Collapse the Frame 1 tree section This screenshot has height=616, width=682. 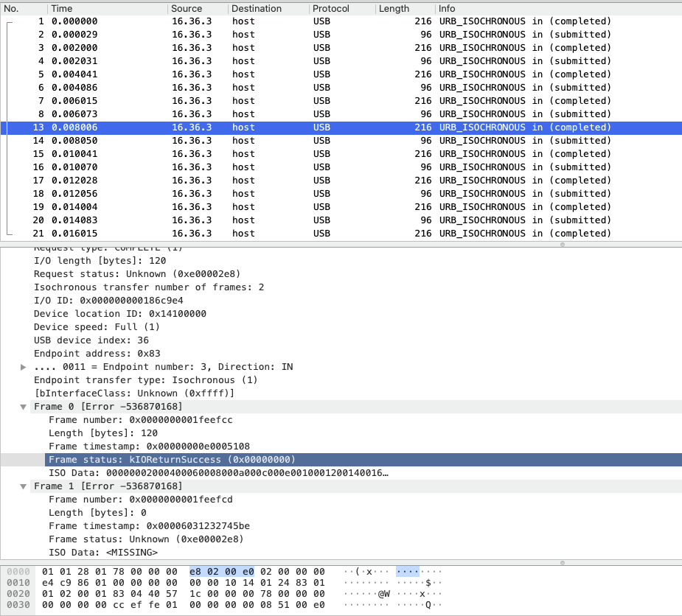coord(24,487)
